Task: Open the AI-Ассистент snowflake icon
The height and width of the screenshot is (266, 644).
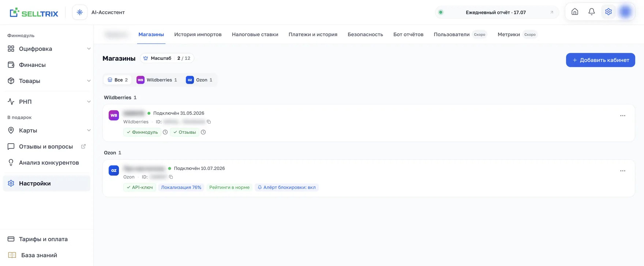Action: pyautogui.click(x=80, y=12)
